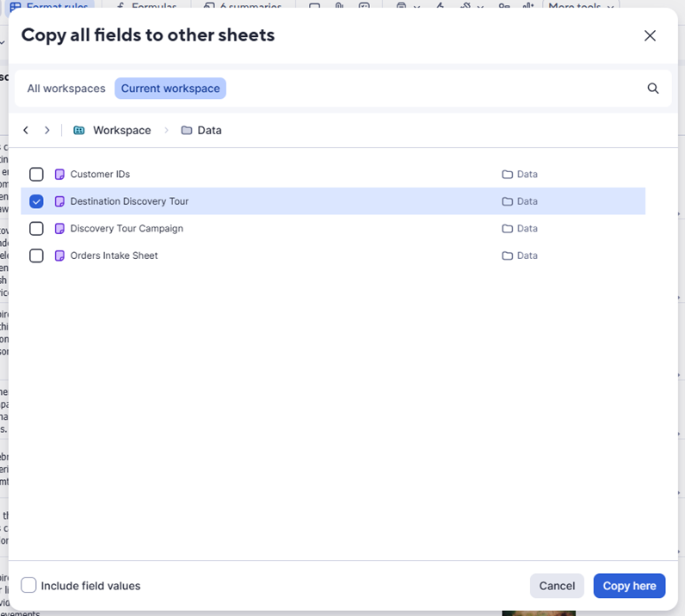Select the Orders Intake Sheet name

click(114, 256)
